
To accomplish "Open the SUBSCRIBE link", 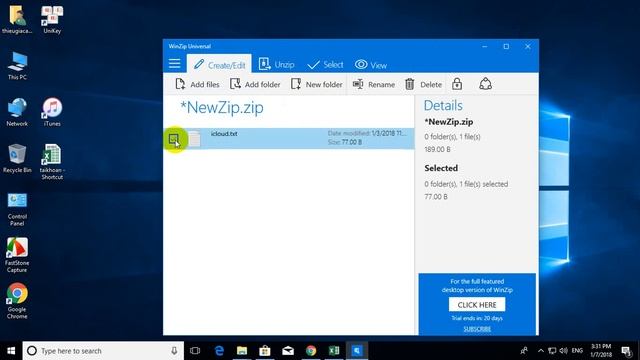I will pos(477,329).
